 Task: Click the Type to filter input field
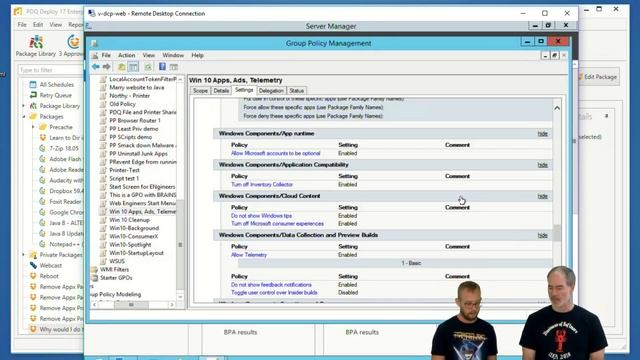[x=51, y=70]
